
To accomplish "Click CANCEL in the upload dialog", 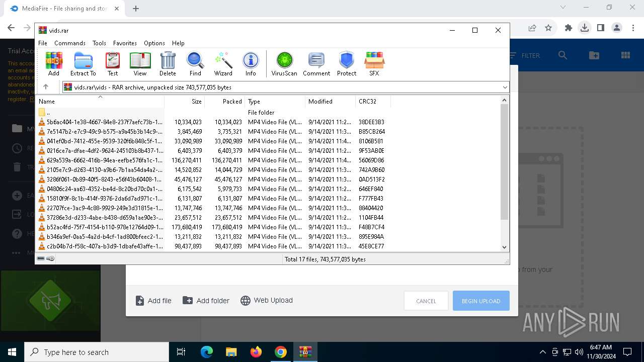I will 426,301.
